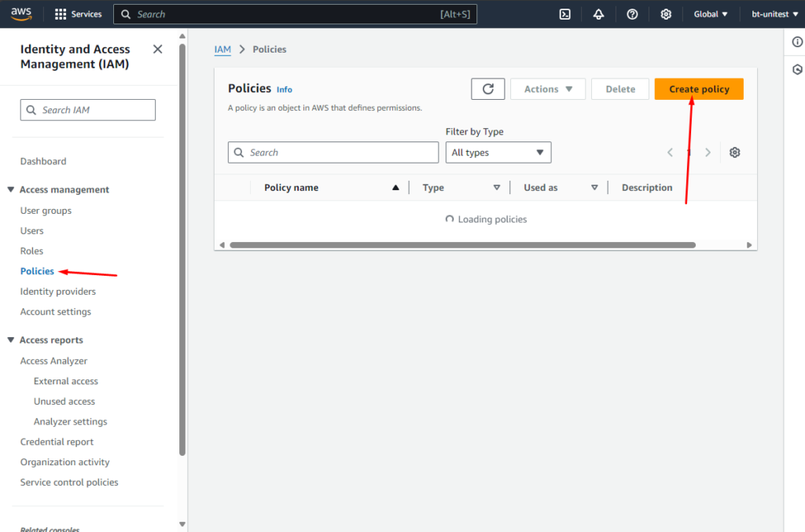Collapse the Access reports section

(x=11, y=340)
